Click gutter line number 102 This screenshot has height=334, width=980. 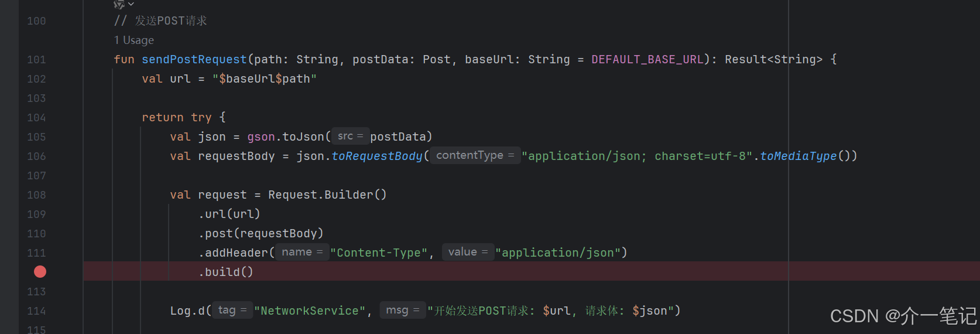point(36,79)
